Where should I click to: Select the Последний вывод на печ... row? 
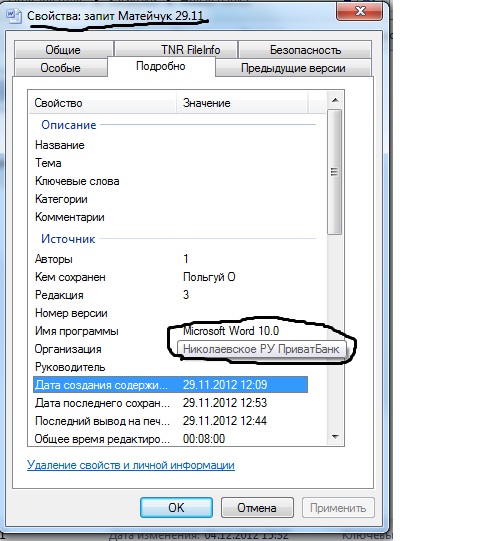pyautogui.click(x=170, y=421)
